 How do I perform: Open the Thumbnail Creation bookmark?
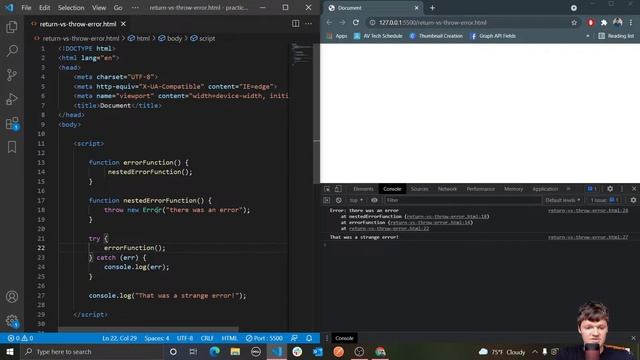tap(436, 36)
